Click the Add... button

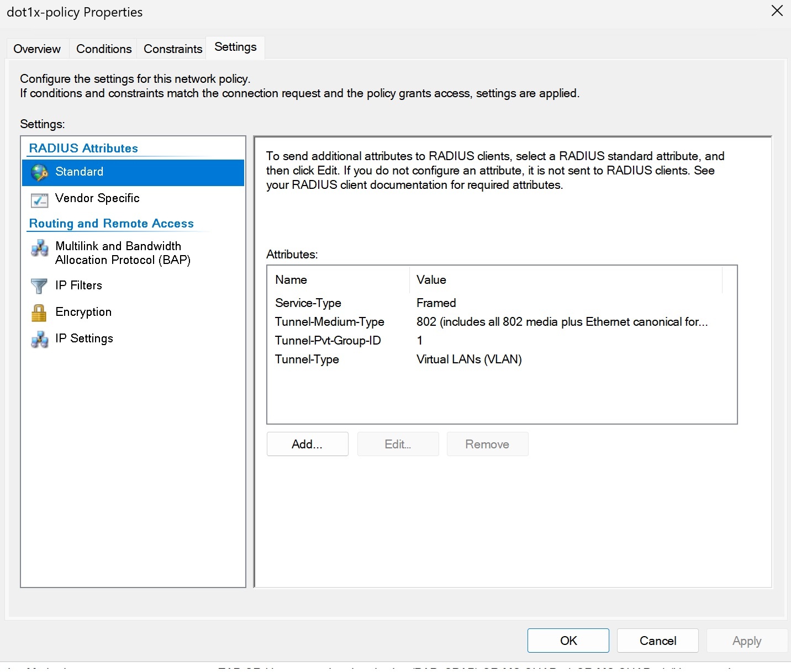(307, 444)
